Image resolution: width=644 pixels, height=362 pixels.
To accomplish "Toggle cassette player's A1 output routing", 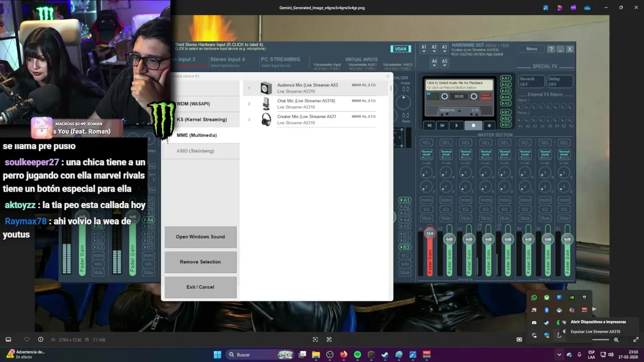I will (x=506, y=78).
